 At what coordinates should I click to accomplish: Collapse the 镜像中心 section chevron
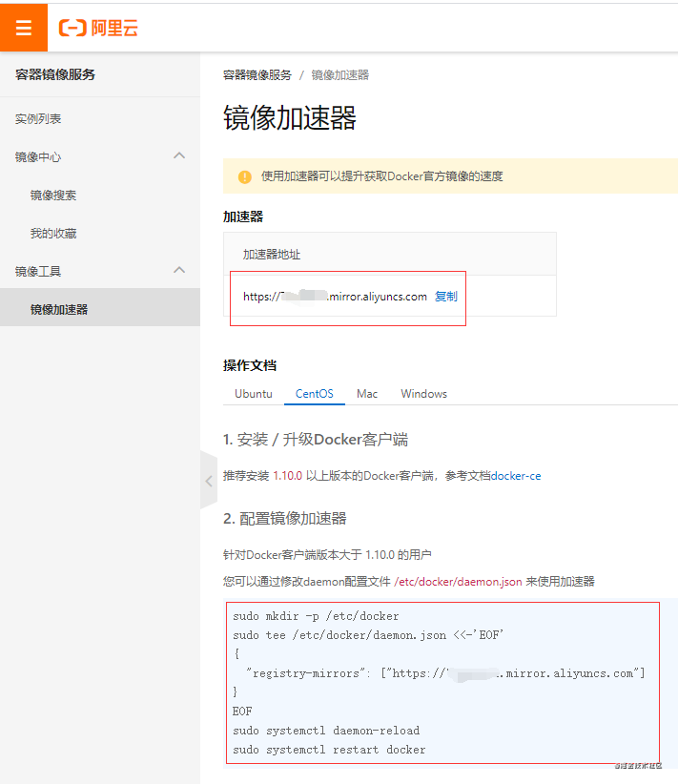coord(179,156)
